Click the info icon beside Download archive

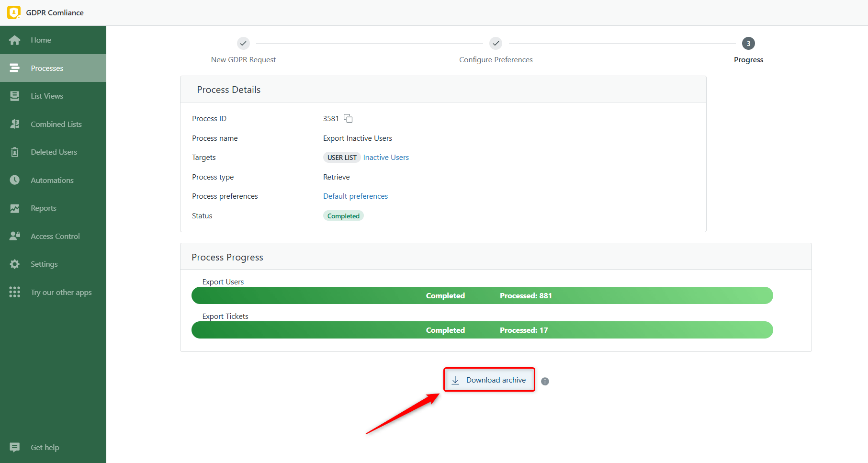[545, 381]
